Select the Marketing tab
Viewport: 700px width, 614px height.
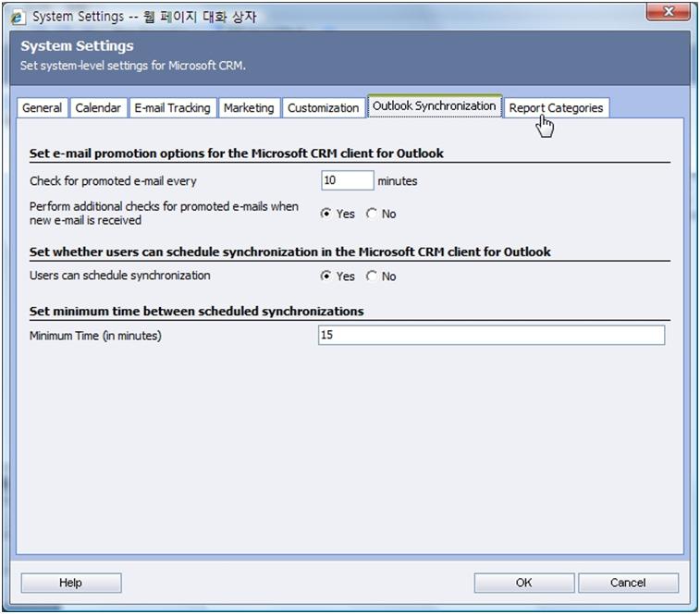click(x=249, y=108)
